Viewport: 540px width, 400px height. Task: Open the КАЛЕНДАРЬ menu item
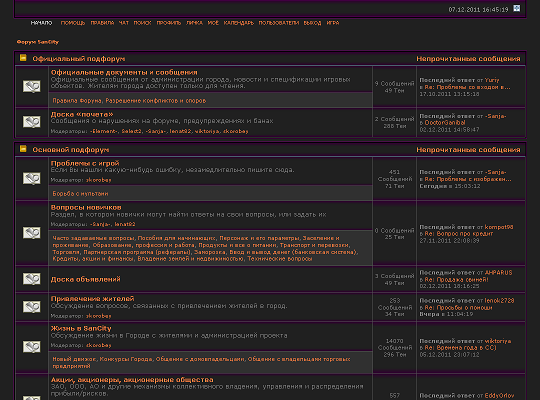point(239,23)
